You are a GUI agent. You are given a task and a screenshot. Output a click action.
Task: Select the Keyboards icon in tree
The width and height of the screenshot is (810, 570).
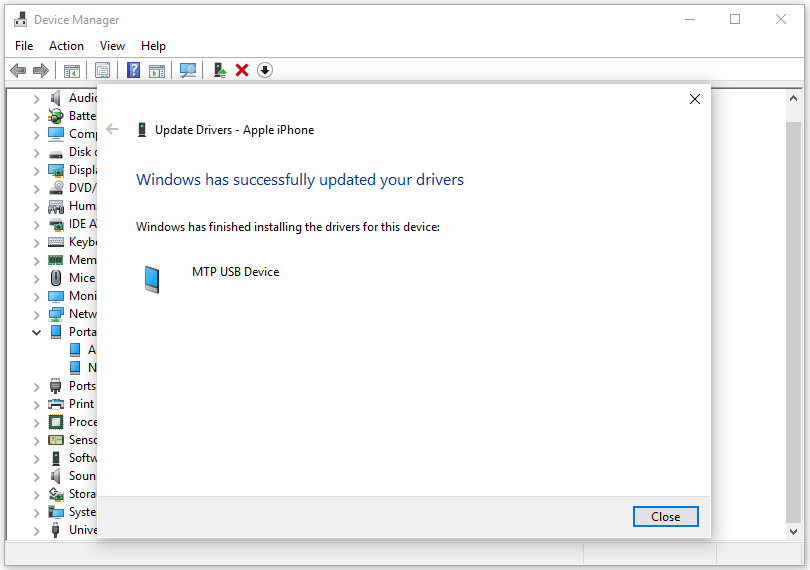click(56, 242)
